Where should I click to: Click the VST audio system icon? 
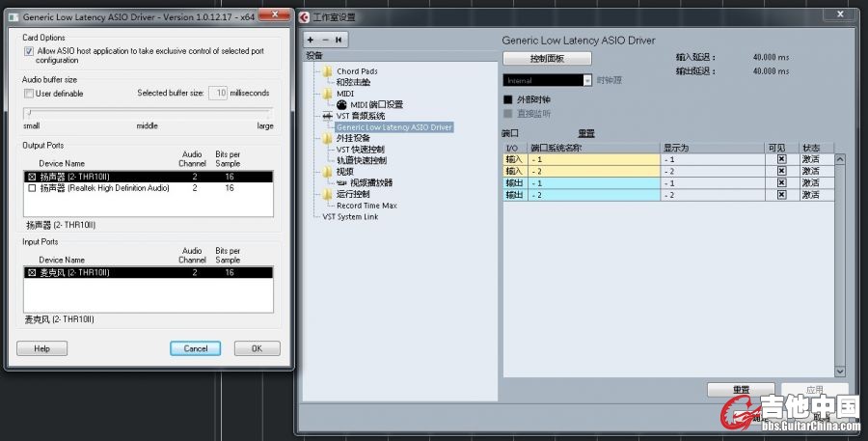click(x=328, y=116)
